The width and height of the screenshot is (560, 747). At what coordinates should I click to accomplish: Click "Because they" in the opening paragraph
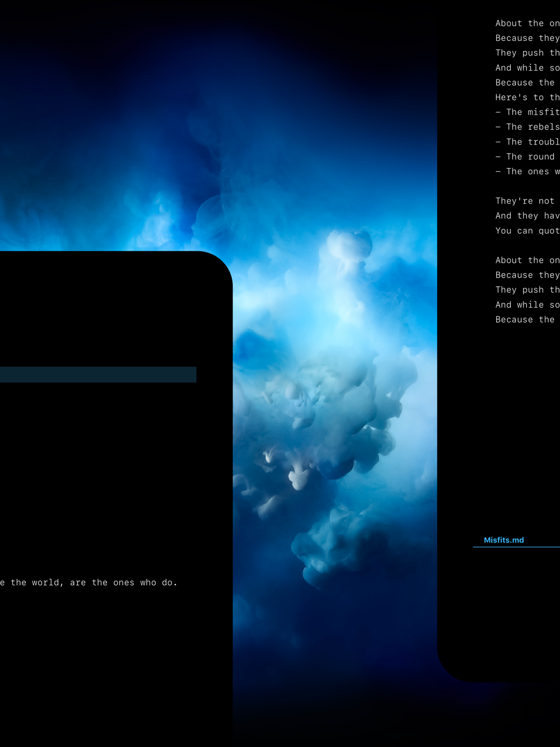tap(527, 38)
